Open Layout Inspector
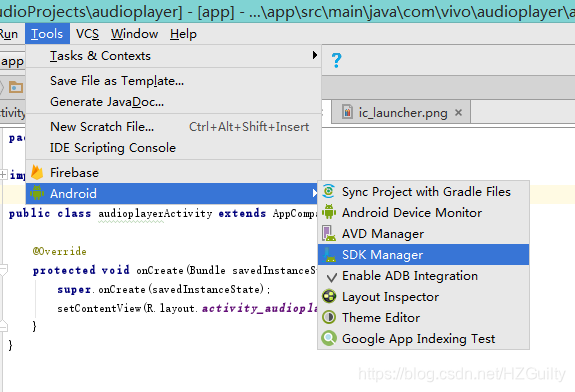575x392 pixels. click(x=424, y=297)
